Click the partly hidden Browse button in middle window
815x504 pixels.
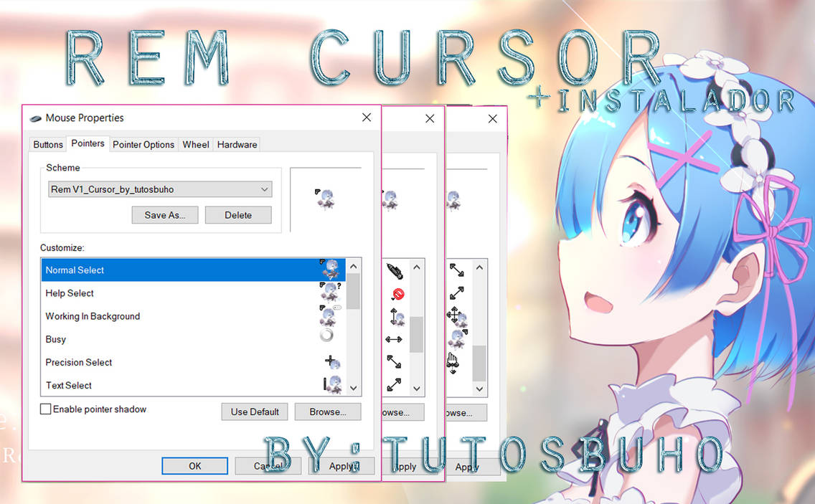[x=402, y=412]
